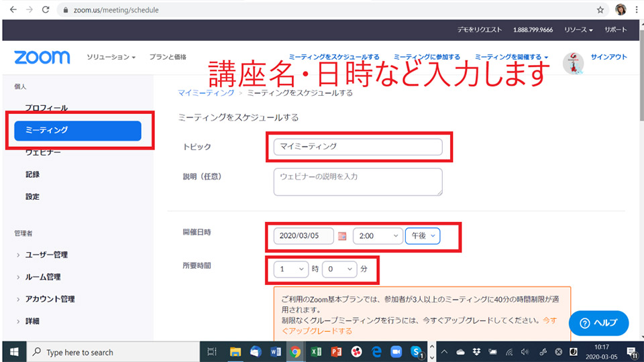Open Skype from the taskbar
This screenshot has height=362, width=644.
click(x=417, y=352)
